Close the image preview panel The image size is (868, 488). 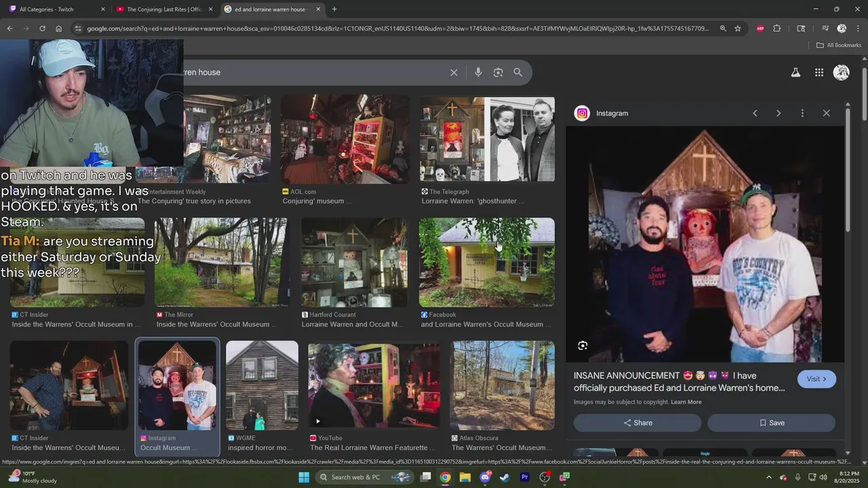pyautogui.click(x=826, y=113)
